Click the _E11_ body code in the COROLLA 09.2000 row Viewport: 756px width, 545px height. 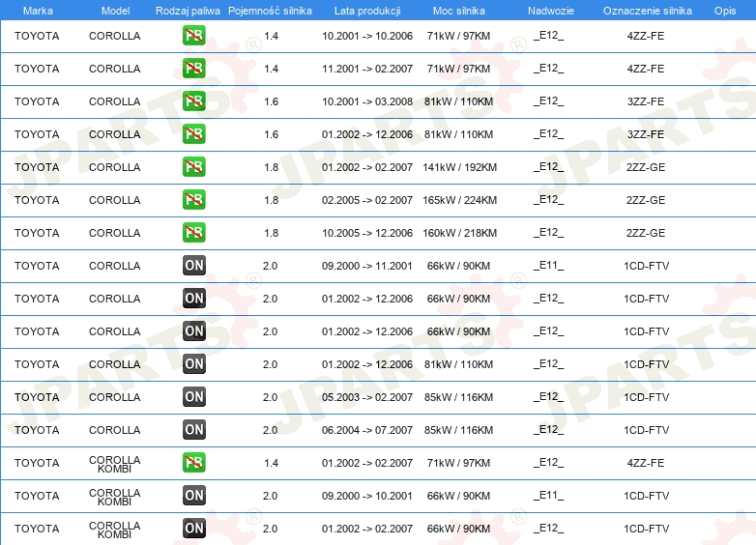(x=549, y=265)
